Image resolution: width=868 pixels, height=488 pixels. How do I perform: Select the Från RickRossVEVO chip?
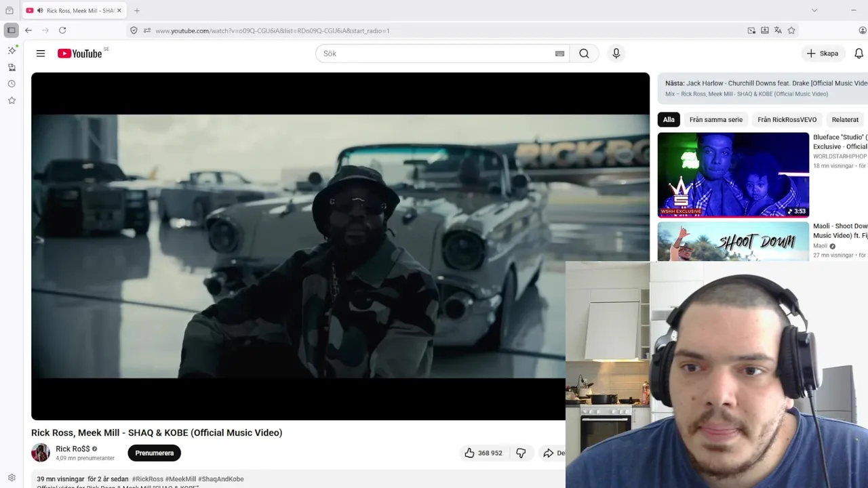click(x=787, y=119)
